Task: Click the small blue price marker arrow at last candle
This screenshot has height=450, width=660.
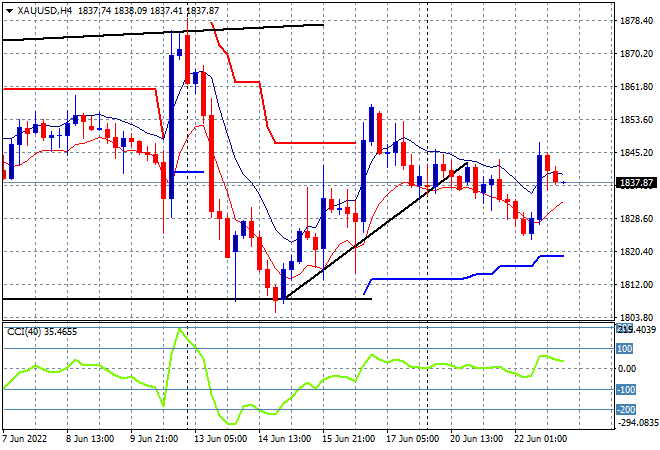Action: pos(564,183)
